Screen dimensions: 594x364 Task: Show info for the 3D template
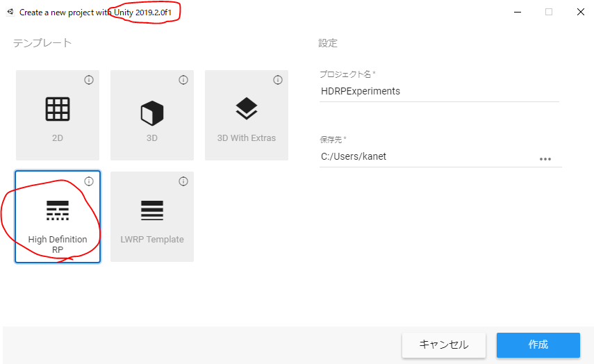coord(183,80)
